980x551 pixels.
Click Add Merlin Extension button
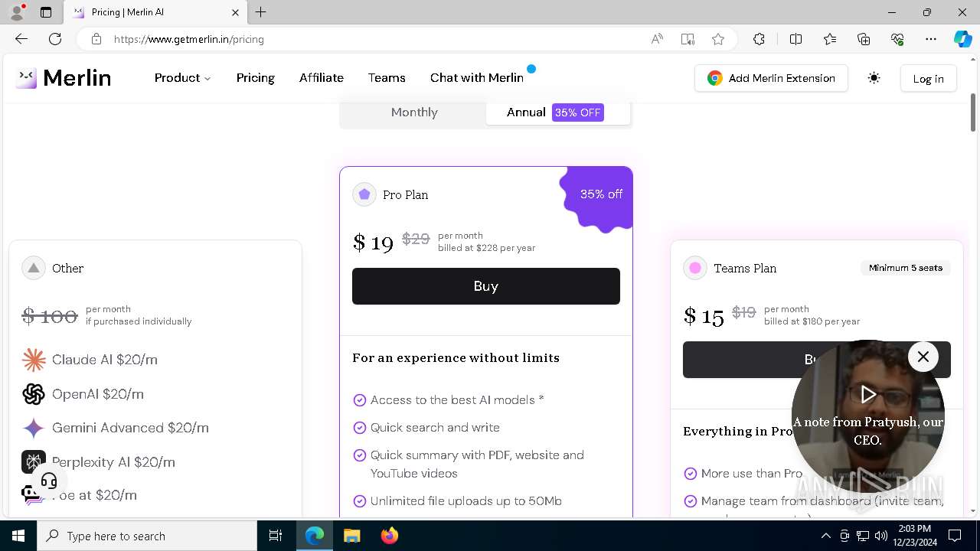pyautogui.click(x=771, y=78)
